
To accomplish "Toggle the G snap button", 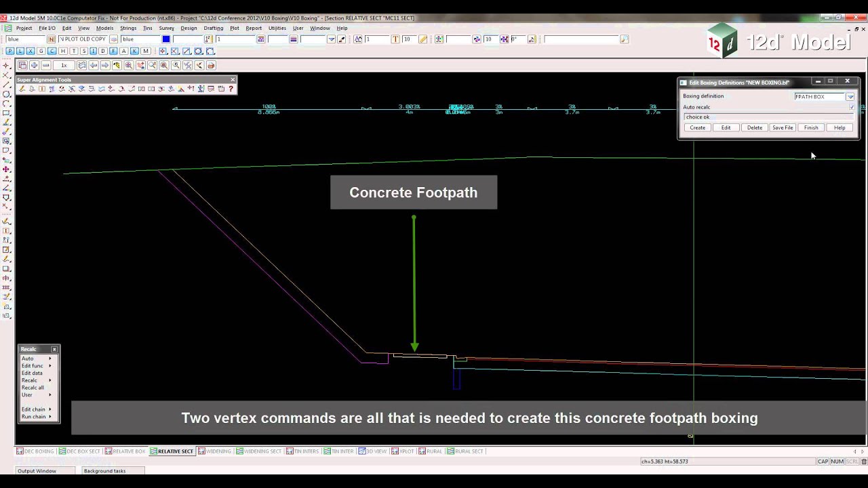I will [x=41, y=51].
